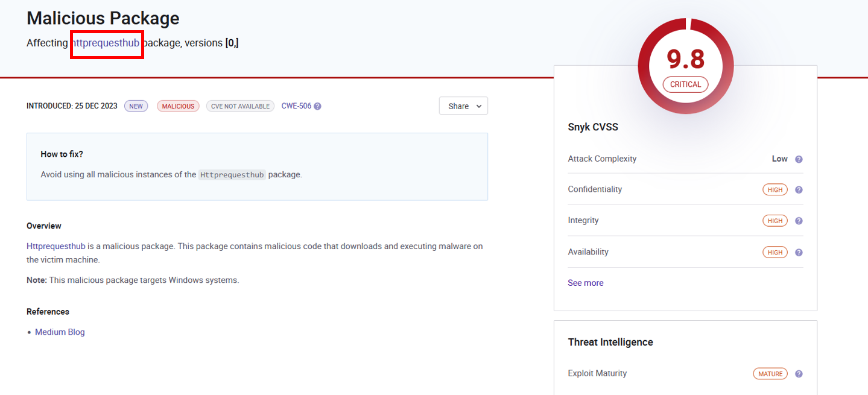Click the Note about Windows systems
The height and width of the screenshot is (395, 868).
point(133,280)
